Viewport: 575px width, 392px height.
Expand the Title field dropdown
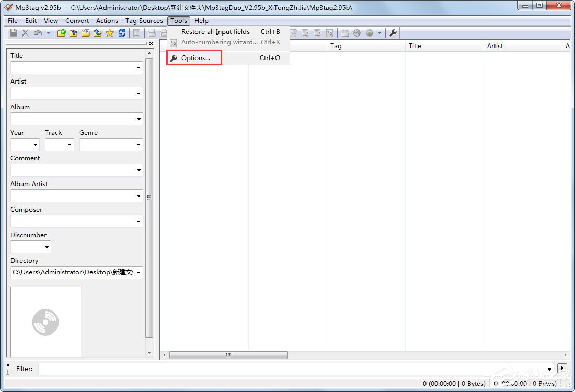click(139, 68)
